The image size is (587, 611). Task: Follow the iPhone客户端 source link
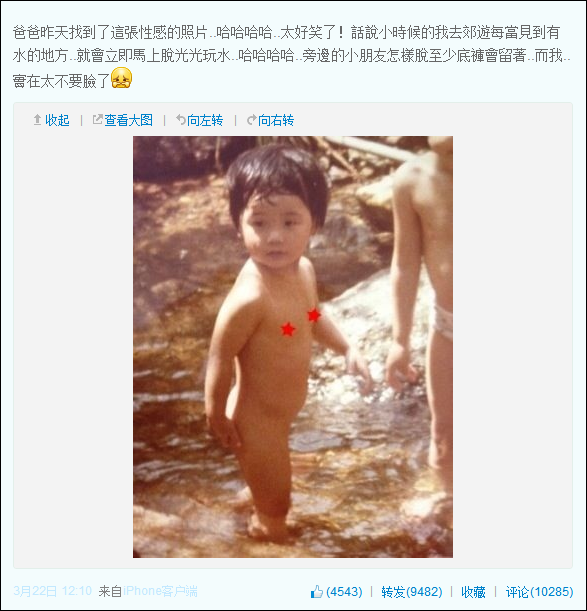[x=160, y=591]
